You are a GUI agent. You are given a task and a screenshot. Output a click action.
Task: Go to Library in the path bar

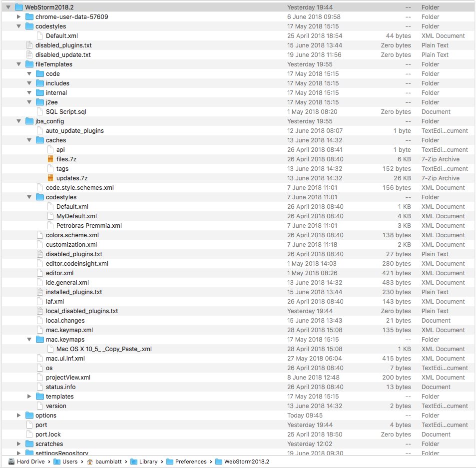tap(148, 462)
